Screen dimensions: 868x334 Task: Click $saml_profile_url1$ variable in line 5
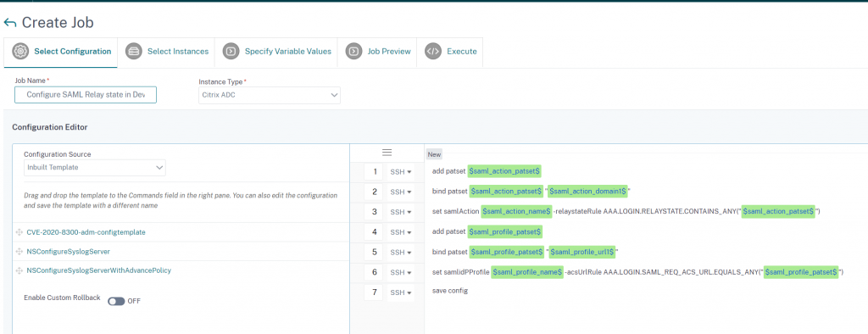coord(581,252)
